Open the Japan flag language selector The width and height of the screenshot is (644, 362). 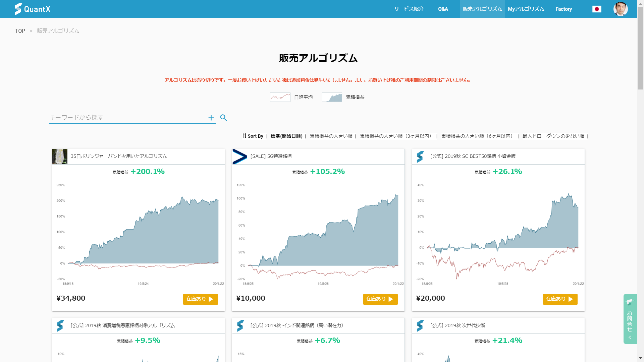597,9
